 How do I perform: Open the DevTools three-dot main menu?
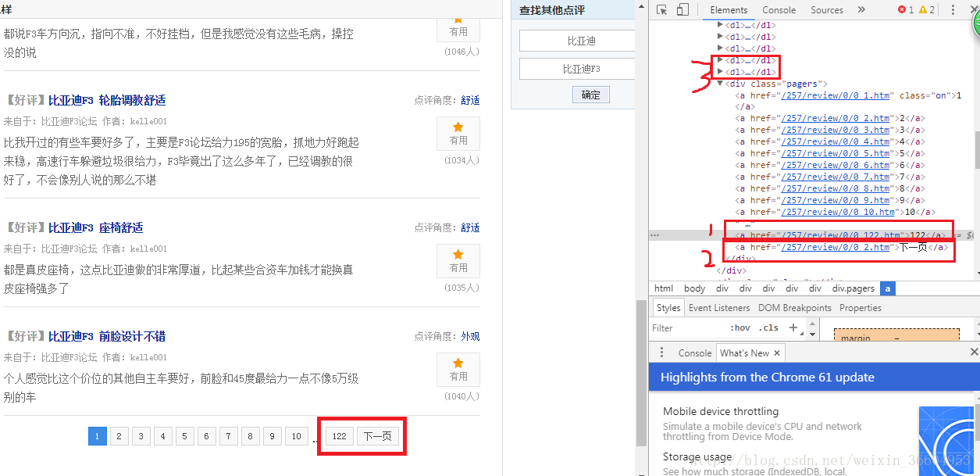click(x=952, y=9)
